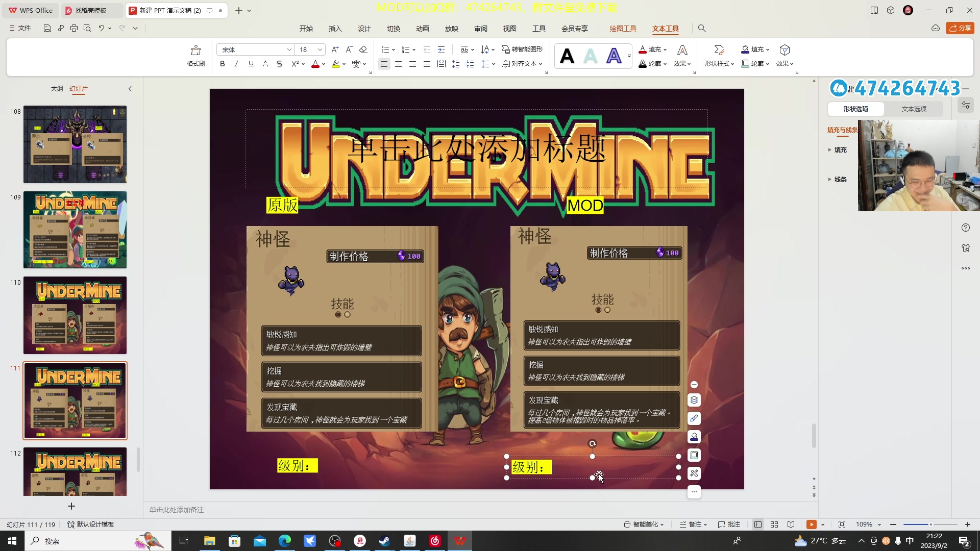
Task: Select center text alignment
Action: pyautogui.click(x=398, y=64)
